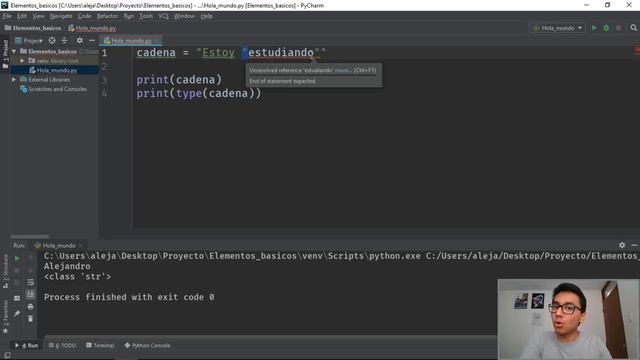The width and height of the screenshot is (640, 360).
Task: Open the Tools menu
Action: (x=146, y=16)
